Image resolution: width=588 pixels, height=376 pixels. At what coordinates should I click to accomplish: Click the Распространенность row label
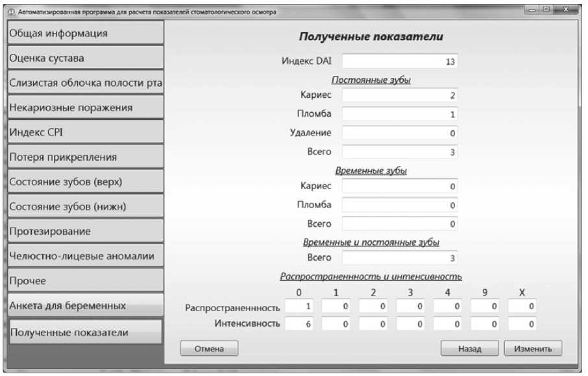[232, 308]
